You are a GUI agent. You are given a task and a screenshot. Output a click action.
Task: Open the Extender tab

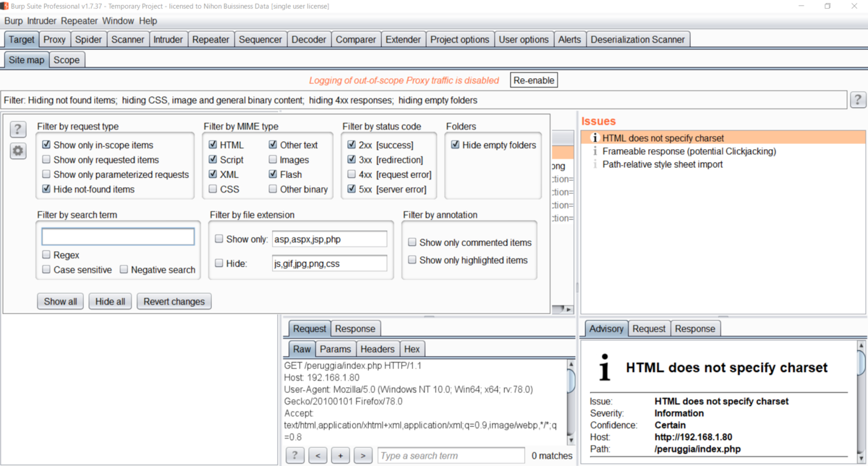pos(403,40)
